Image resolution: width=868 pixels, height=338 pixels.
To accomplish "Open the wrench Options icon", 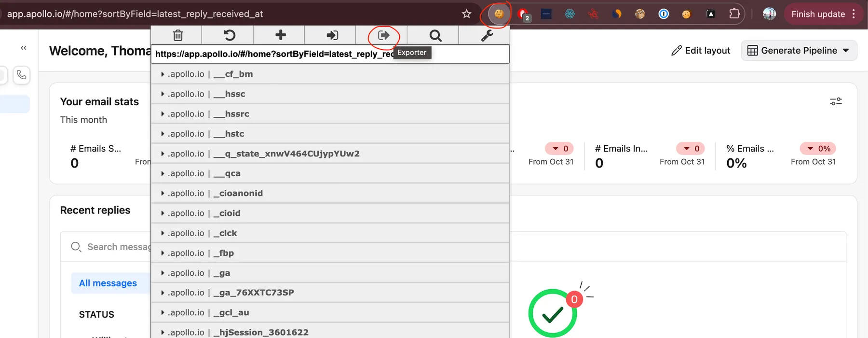I will 487,35.
